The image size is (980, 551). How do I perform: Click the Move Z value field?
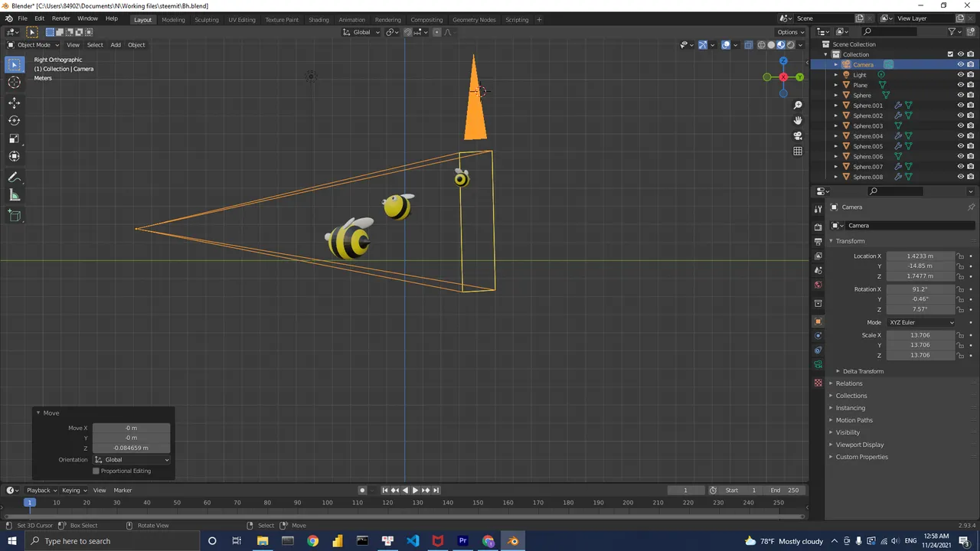[x=132, y=448]
